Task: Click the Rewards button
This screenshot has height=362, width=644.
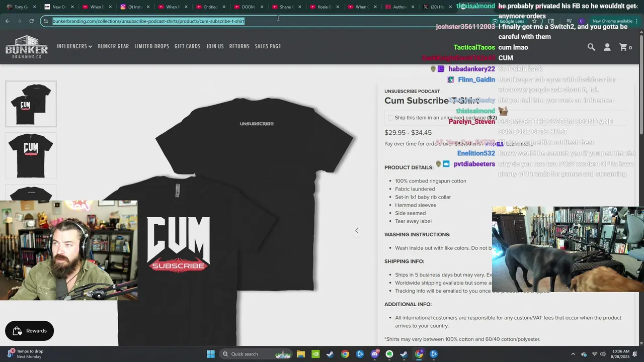Action: coord(29,331)
